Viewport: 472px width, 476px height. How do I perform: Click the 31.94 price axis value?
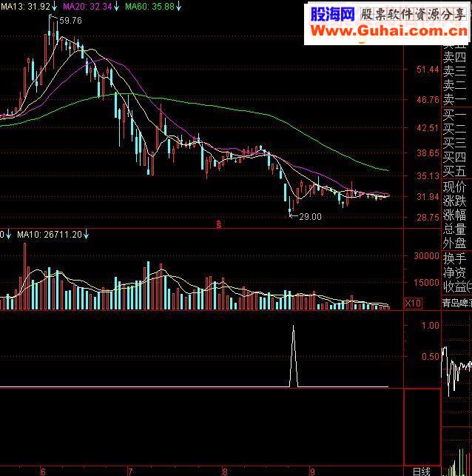[428, 197]
